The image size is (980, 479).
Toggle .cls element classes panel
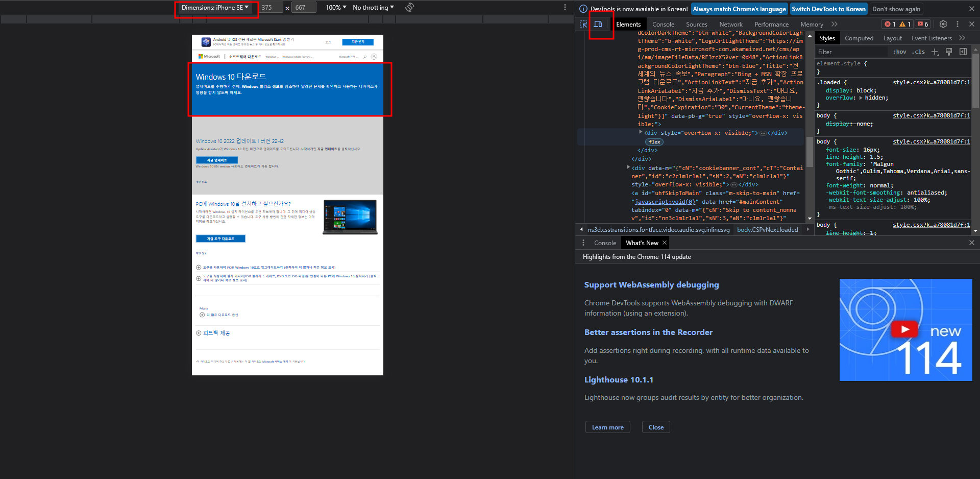[919, 52]
